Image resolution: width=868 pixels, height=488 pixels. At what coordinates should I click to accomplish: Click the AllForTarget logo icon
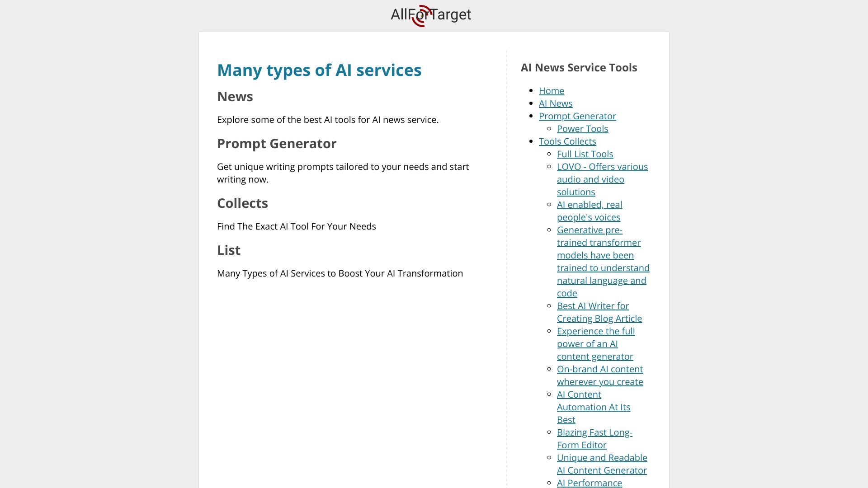click(x=419, y=16)
